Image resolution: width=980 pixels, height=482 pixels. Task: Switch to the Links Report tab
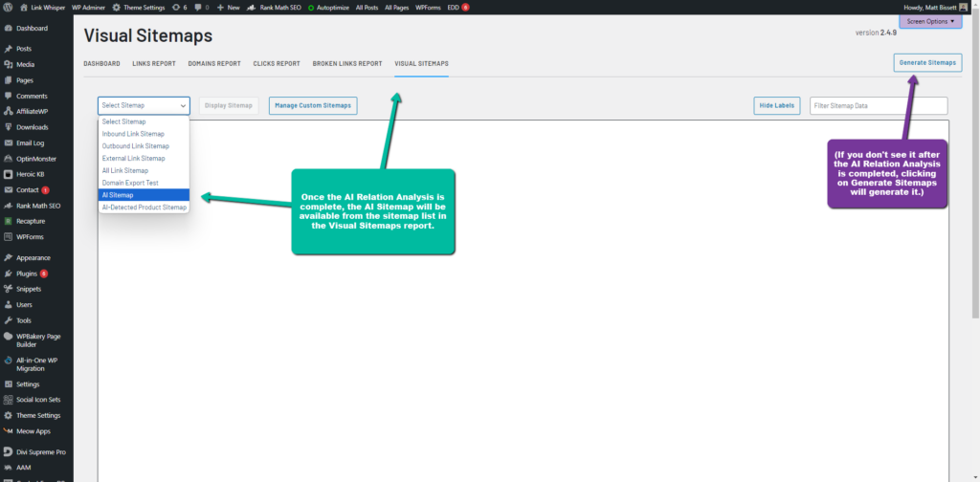coord(154,64)
